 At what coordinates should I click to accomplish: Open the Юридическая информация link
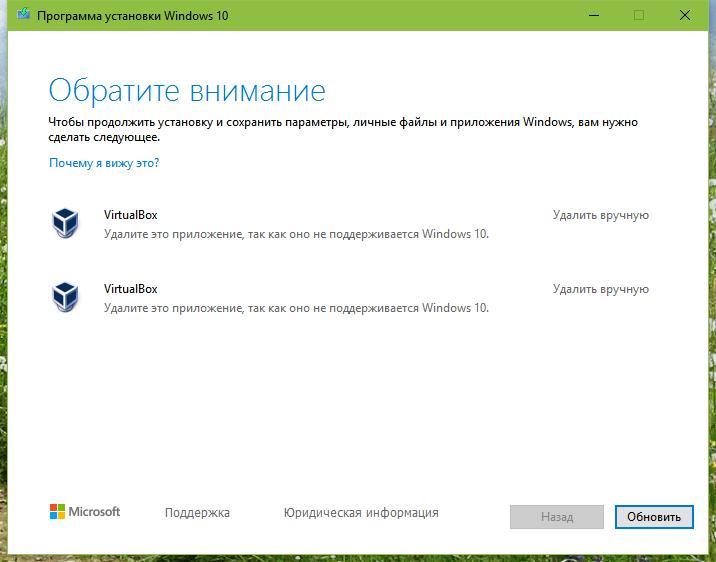[361, 513]
